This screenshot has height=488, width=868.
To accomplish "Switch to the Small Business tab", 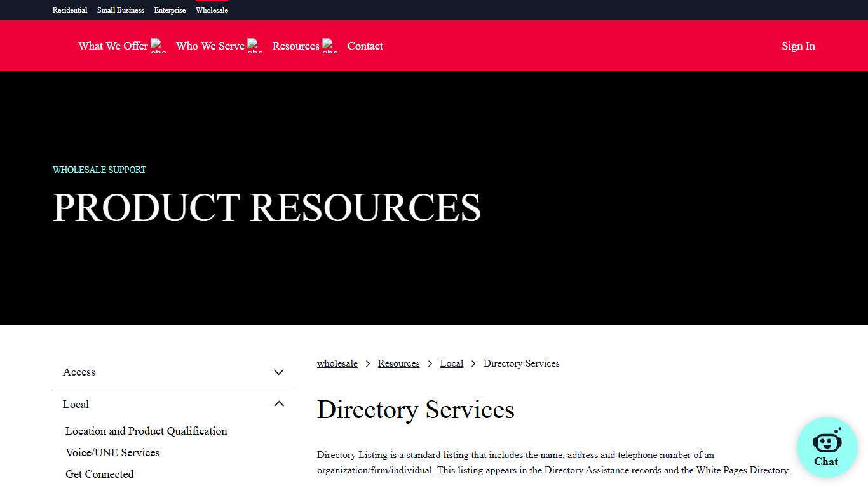I will pyautogui.click(x=120, y=10).
